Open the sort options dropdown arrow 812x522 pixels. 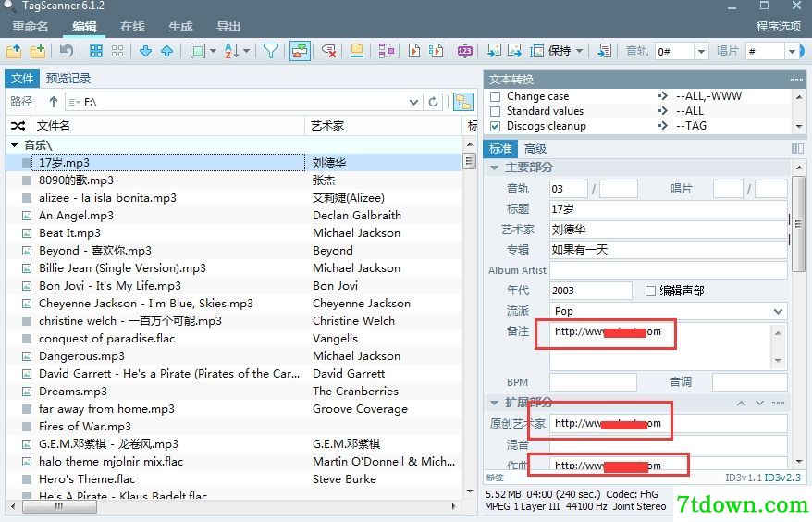click(x=247, y=51)
